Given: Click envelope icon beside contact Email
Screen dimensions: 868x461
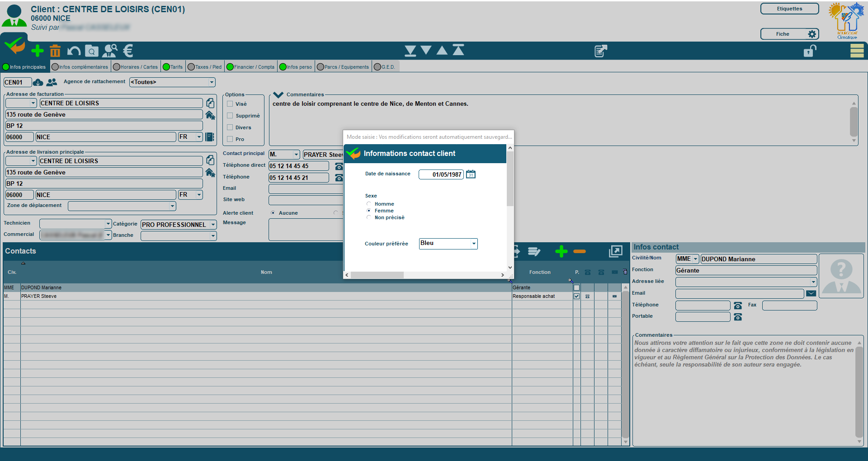Looking at the screenshot, I should [x=811, y=293].
